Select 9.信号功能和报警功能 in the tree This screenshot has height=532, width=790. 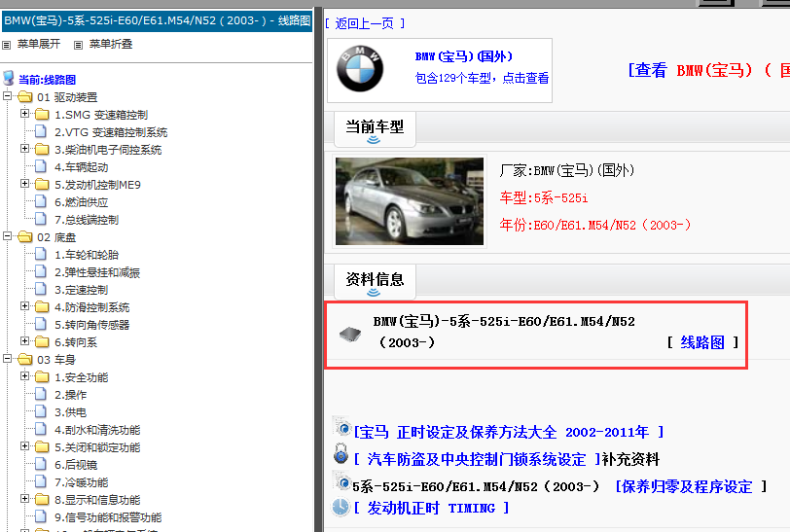coord(108,517)
